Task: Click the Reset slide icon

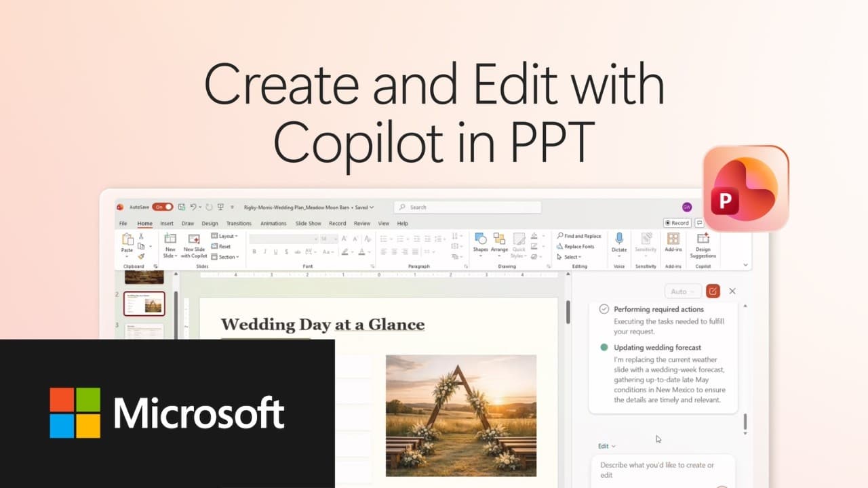Action: [214, 246]
